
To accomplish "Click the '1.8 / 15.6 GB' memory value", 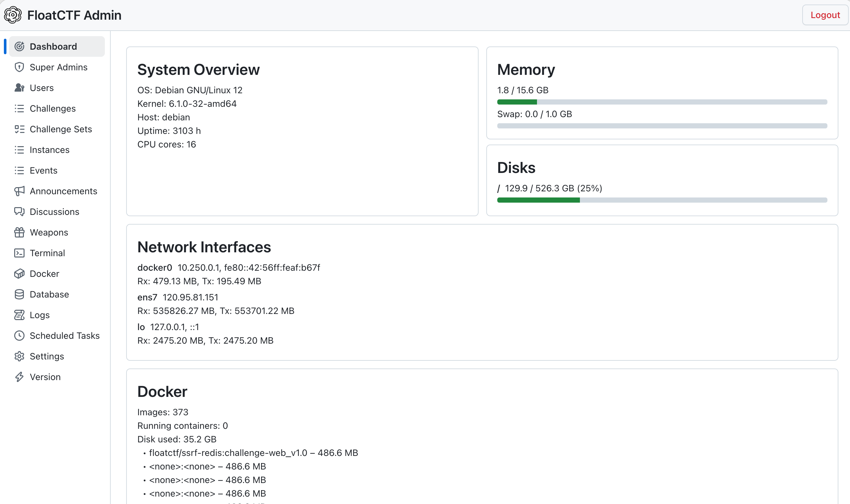I will click(523, 90).
